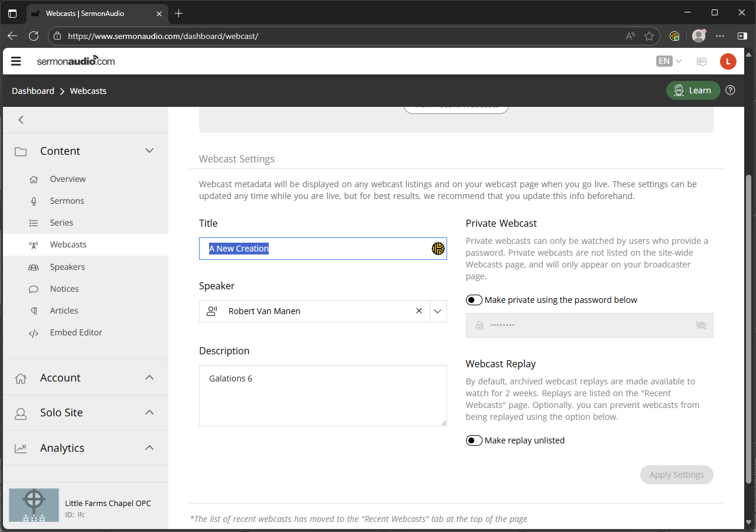Image resolution: width=756 pixels, height=532 pixels.
Task: Click the Notices speech bubble icon
Action: (x=34, y=289)
